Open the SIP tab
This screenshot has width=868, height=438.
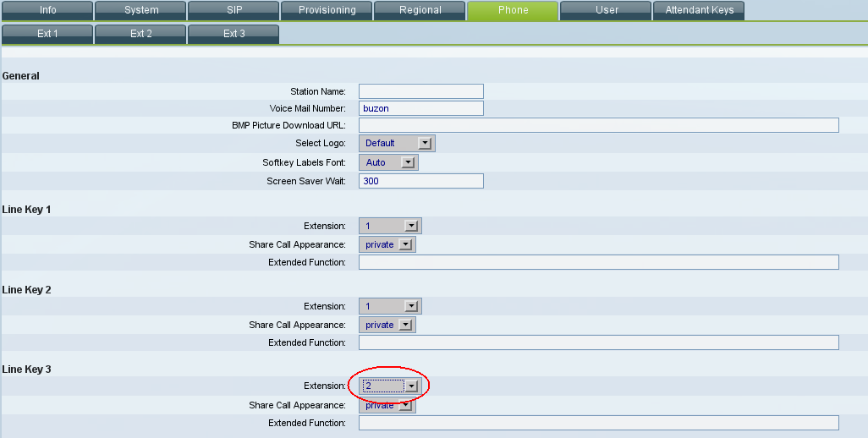tap(233, 11)
